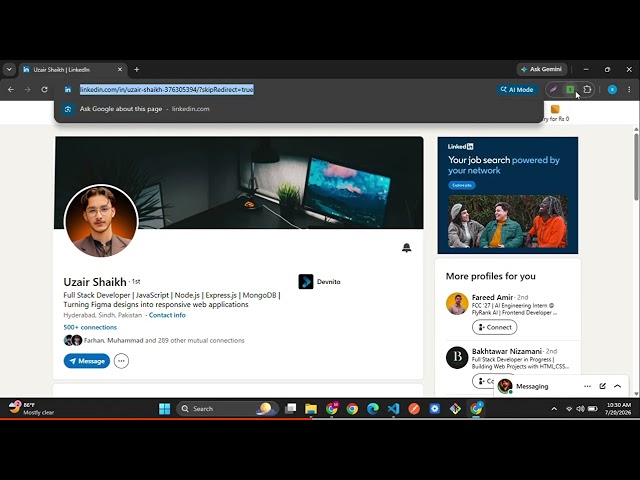Open the 500+ connections link
640x480 pixels.
pyautogui.click(x=90, y=327)
